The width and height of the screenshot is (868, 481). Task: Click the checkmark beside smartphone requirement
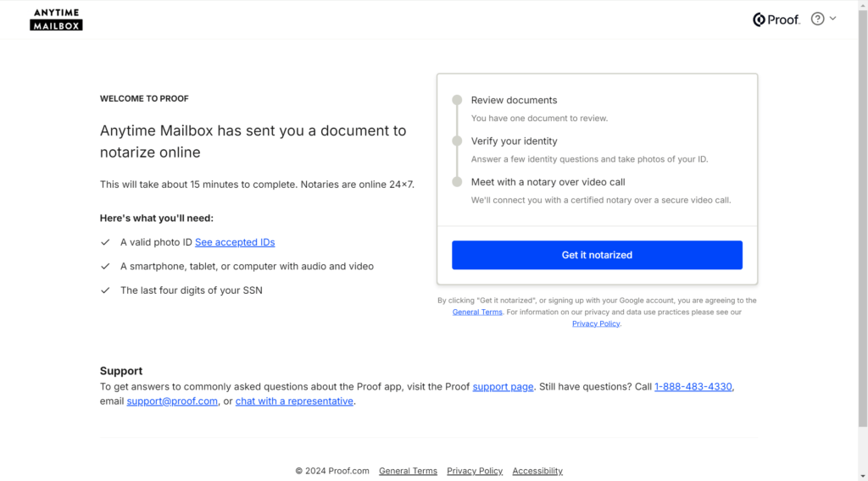tap(105, 267)
